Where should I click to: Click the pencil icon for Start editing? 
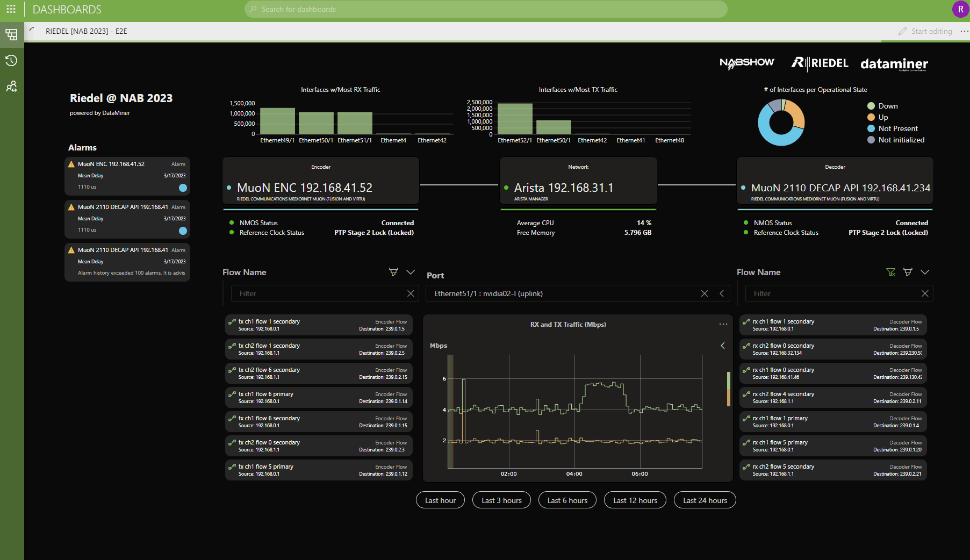coord(902,31)
